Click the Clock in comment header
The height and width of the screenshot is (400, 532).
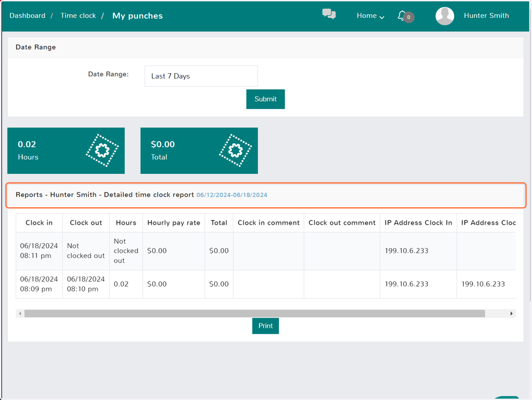269,223
